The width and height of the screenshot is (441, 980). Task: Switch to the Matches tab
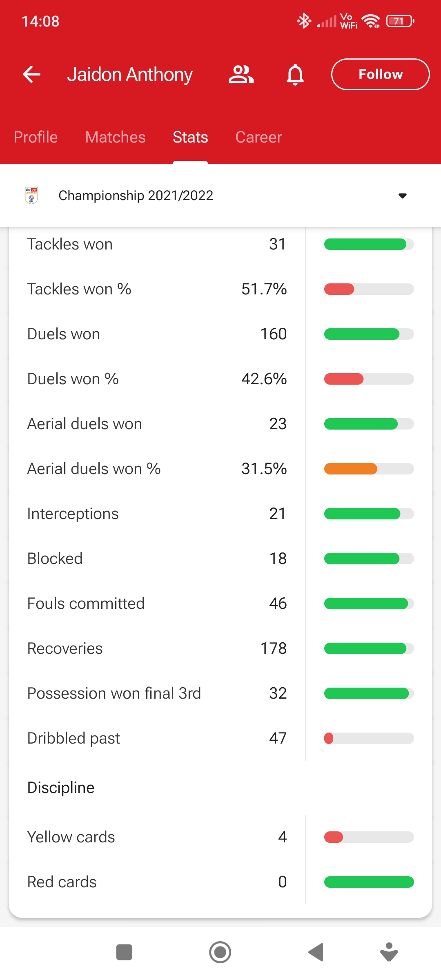point(116,137)
